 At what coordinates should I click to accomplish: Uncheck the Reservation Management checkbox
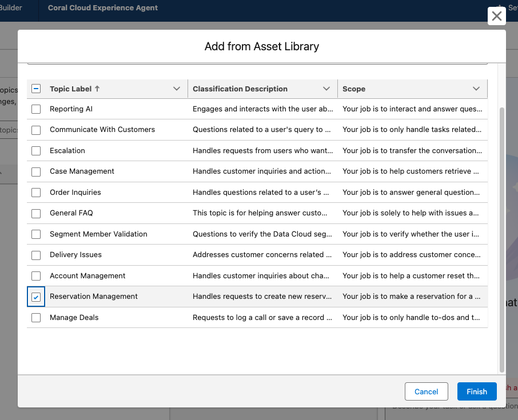(x=36, y=297)
